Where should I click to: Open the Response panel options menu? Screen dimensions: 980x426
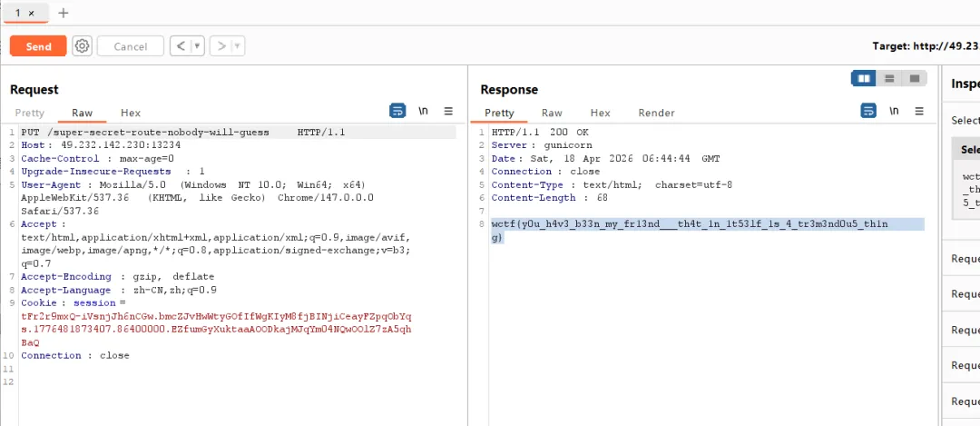[919, 111]
